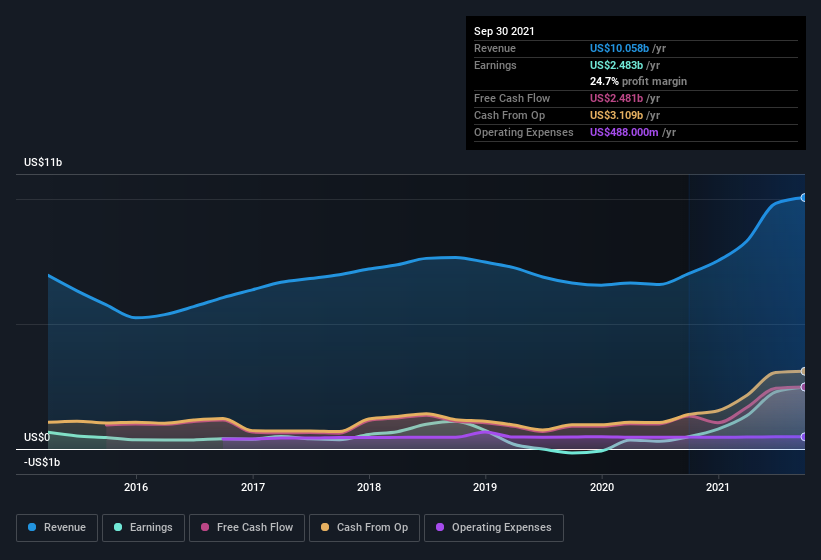Click the 24.7% profit margin text
This screenshot has width=821, height=560.
click(638, 82)
